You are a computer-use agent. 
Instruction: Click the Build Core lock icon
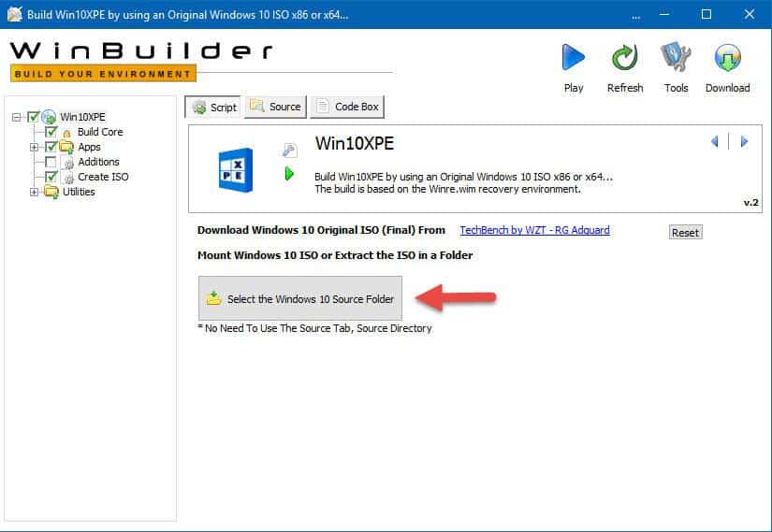click(67, 133)
